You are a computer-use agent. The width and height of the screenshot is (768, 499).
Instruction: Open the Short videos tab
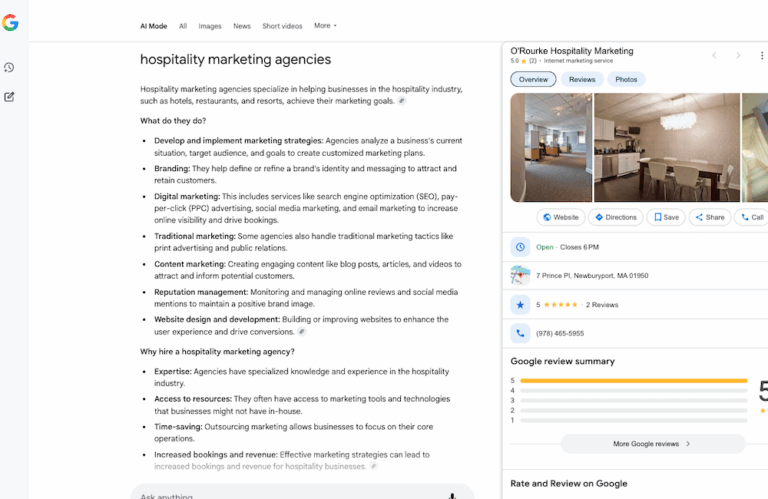click(x=282, y=26)
